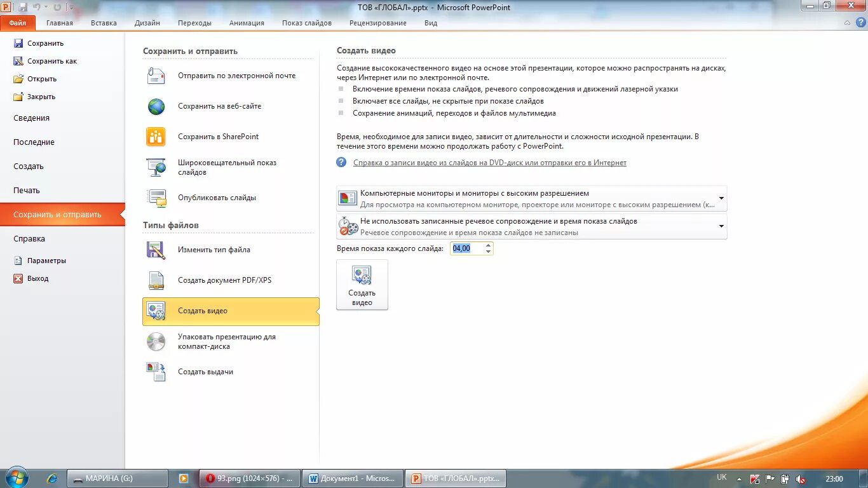Click the large Создать видео button

click(362, 285)
